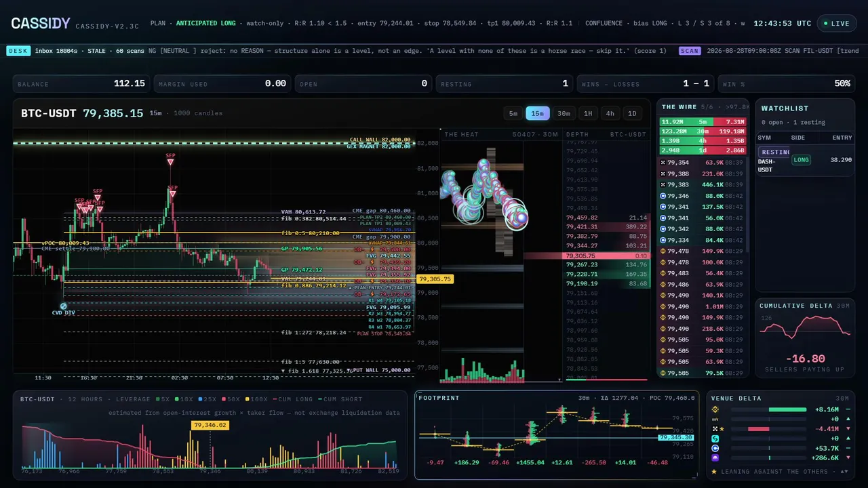Click the exchange icon beside 79,354 in The Wire
This screenshot has height=488, width=868.
click(x=663, y=163)
